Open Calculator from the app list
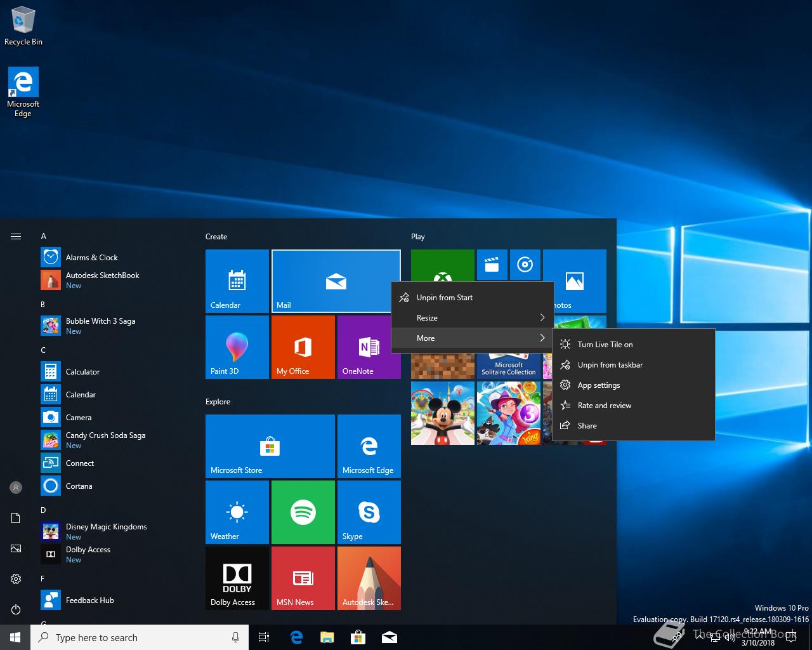 114,372
